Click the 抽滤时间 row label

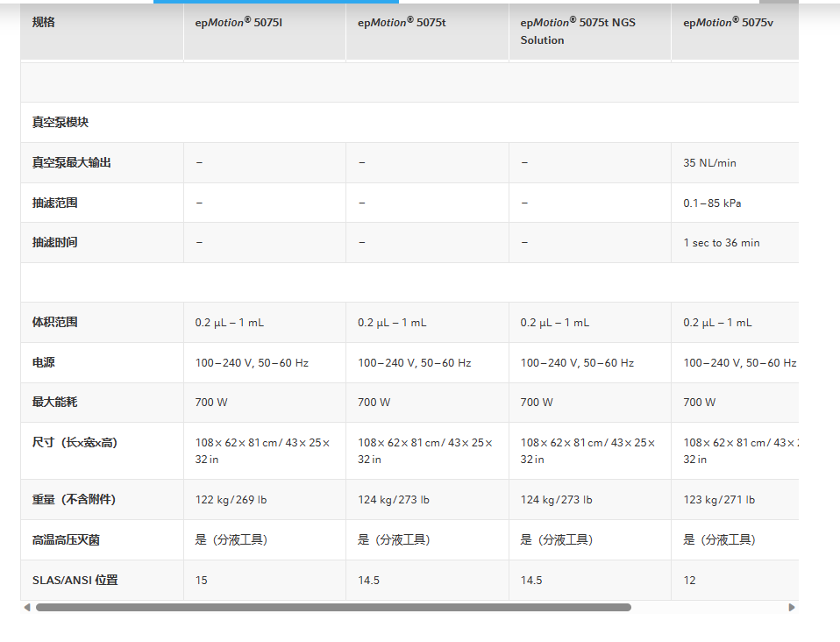click(x=54, y=242)
